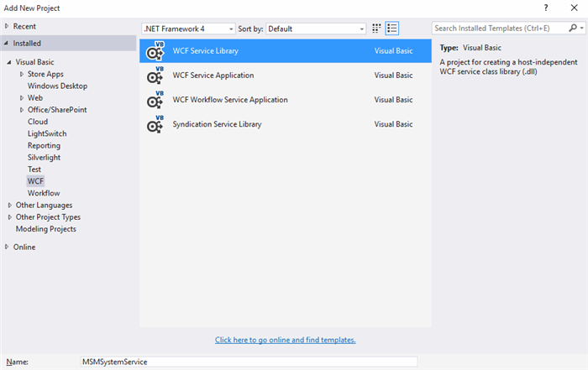Click the Syndication Service Library template icon
Viewport: 588px width, 370px height.
click(155, 124)
